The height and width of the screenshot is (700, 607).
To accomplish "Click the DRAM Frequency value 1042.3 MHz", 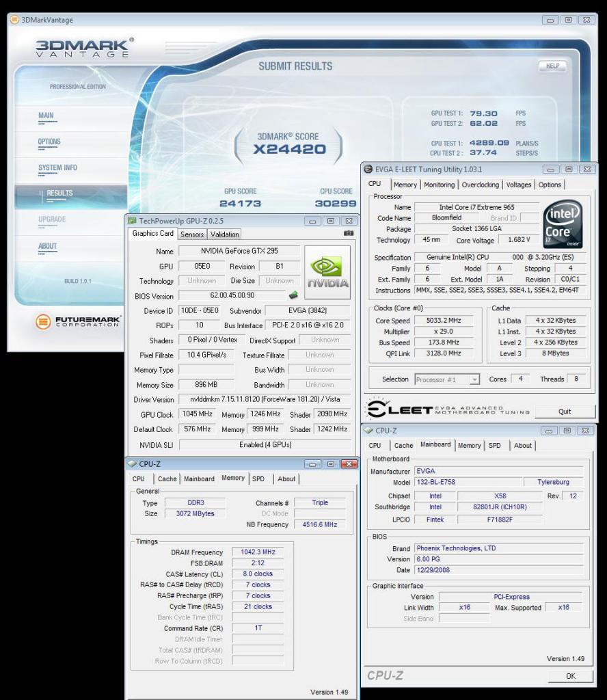I will click(x=258, y=552).
